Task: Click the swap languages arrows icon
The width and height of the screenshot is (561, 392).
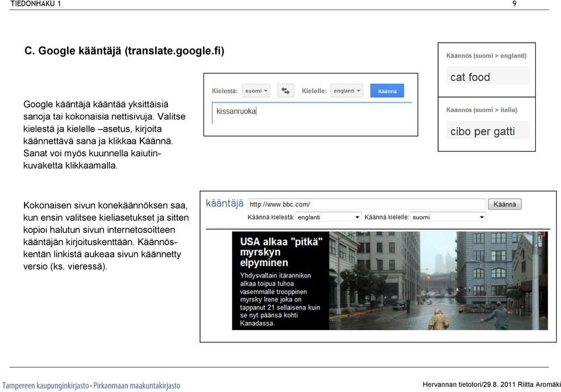Action: point(285,91)
